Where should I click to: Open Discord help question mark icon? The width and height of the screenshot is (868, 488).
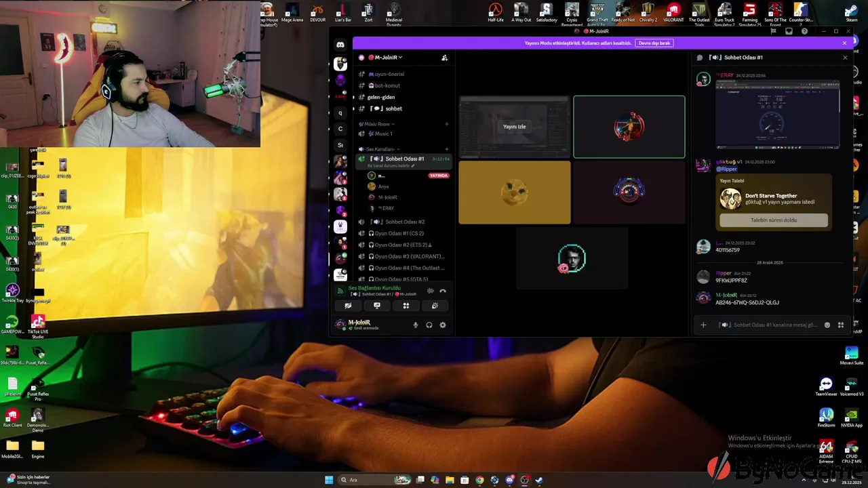pos(804,31)
